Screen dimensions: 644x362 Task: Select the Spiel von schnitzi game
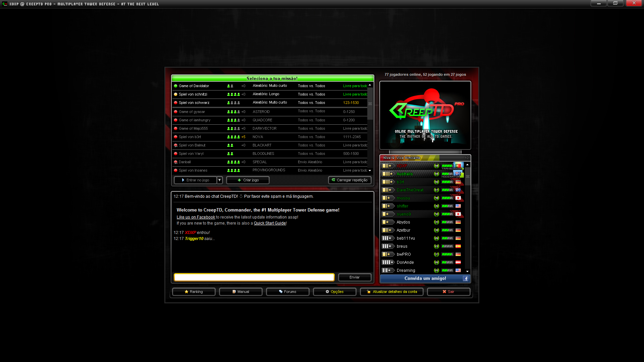point(270,94)
